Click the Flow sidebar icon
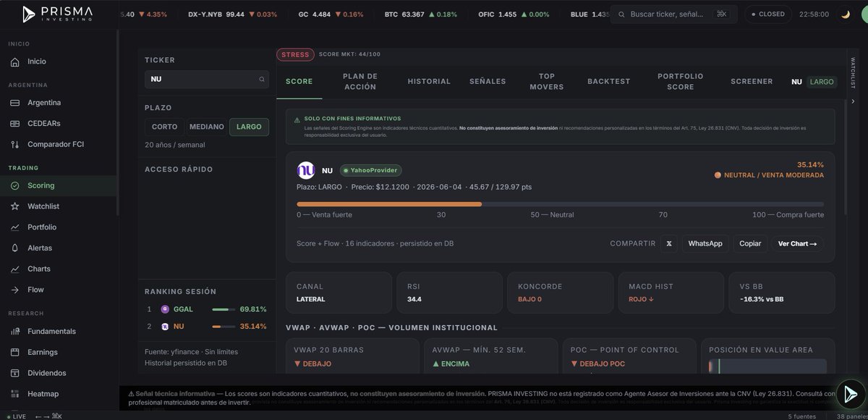Image resolution: width=868 pixels, height=420 pixels. pyautogui.click(x=15, y=290)
